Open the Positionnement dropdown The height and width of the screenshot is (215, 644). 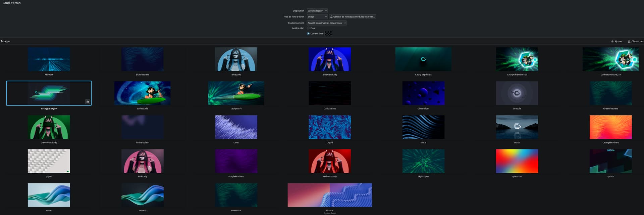click(326, 23)
